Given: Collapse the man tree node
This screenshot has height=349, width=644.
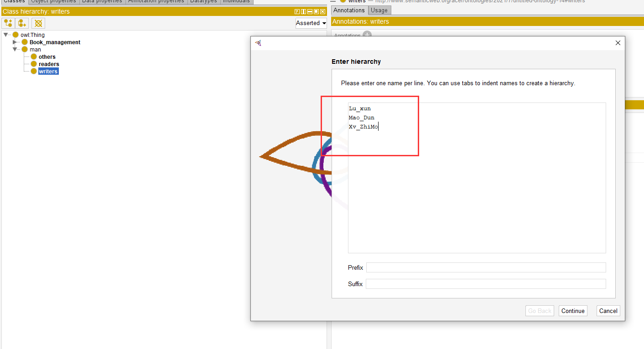Looking at the screenshot, I should click(15, 49).
